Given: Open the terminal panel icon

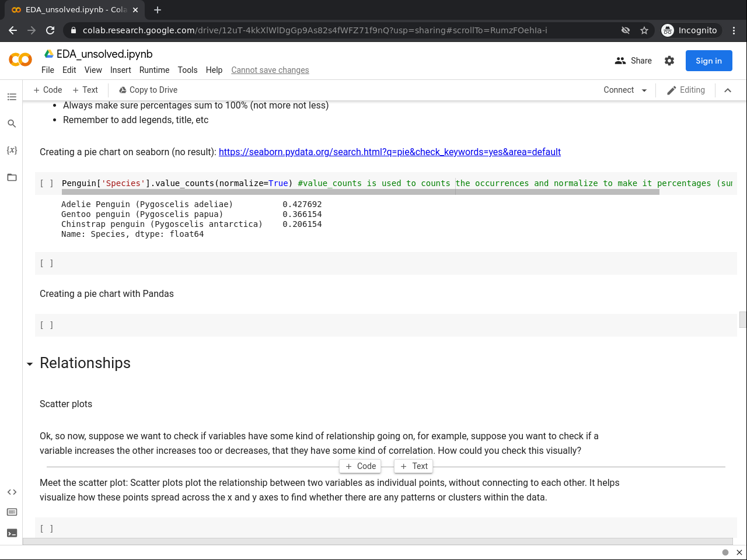Looking at the screenshot, I should (x=12, y=533).
